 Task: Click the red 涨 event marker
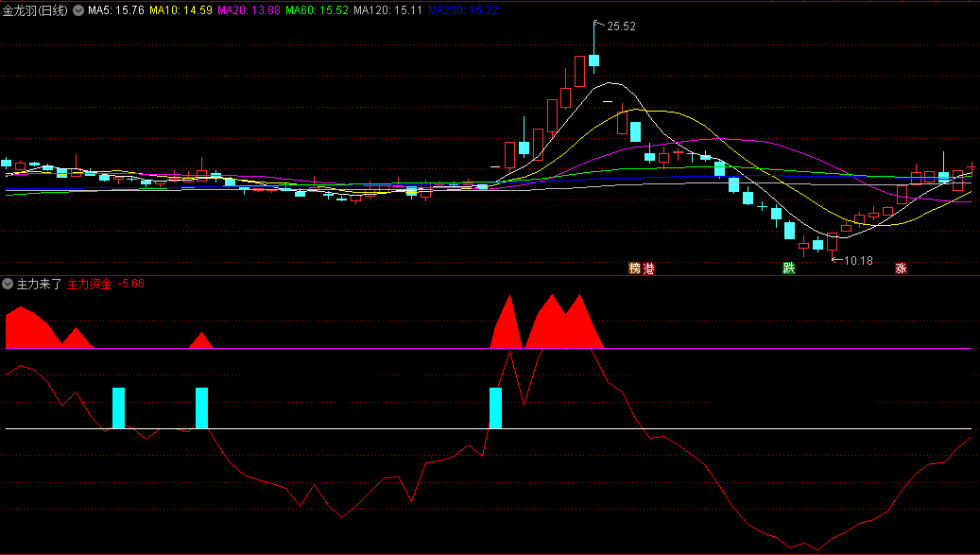tap(901, 269)
